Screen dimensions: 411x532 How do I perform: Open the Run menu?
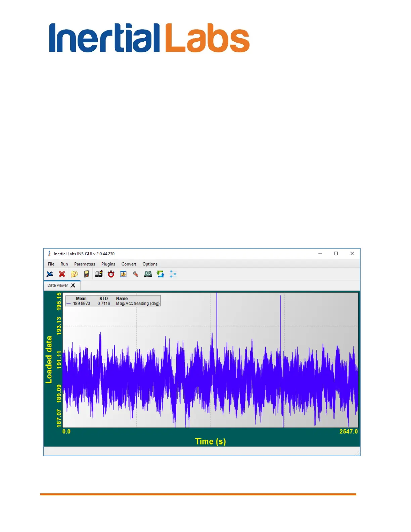(64, 264)
